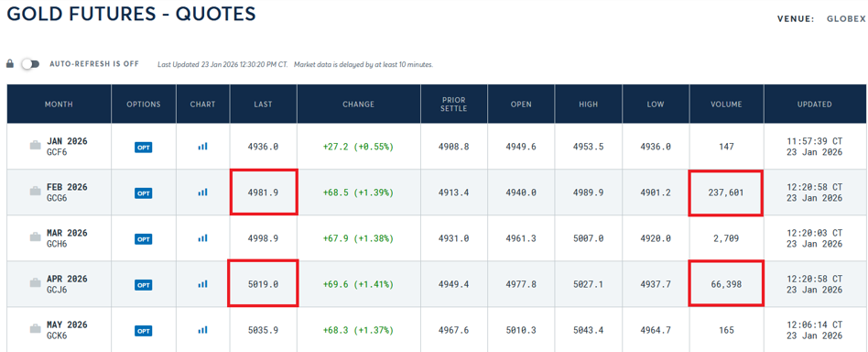The image size is (868, 352).
Task: Click last price 4981.9
Action: [263, 192]
